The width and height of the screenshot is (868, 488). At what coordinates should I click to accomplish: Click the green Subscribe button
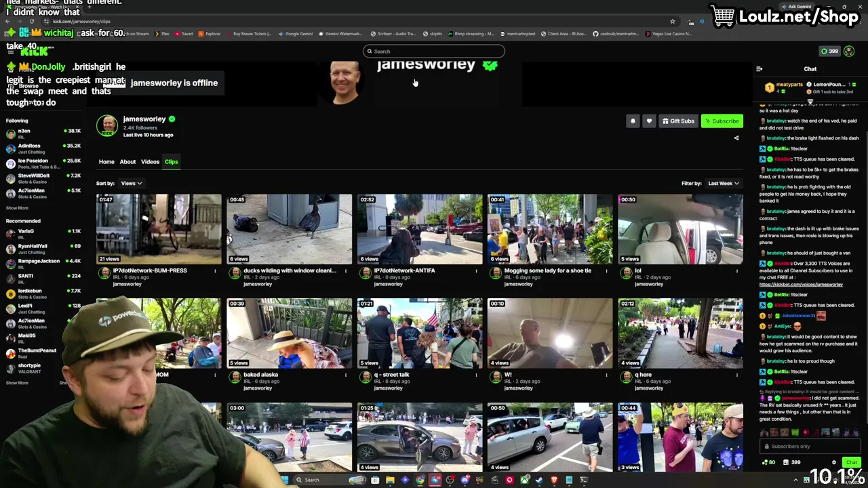point(722,121)
